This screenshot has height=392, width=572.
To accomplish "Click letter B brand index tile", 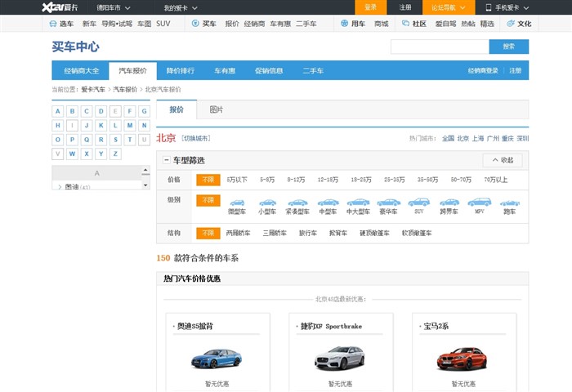I will pyautogui.click(x=72, y=111).
